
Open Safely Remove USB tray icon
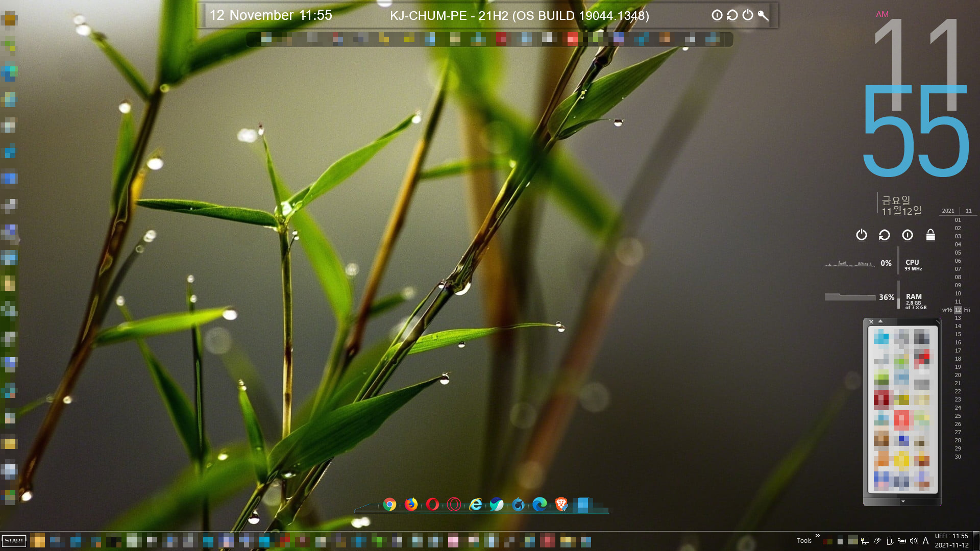click(890, 541)
